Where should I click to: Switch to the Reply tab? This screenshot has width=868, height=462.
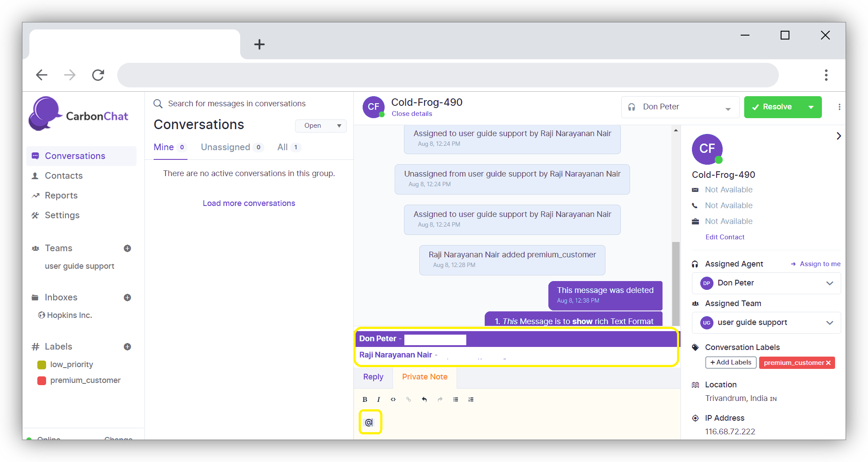coord(373,377)
